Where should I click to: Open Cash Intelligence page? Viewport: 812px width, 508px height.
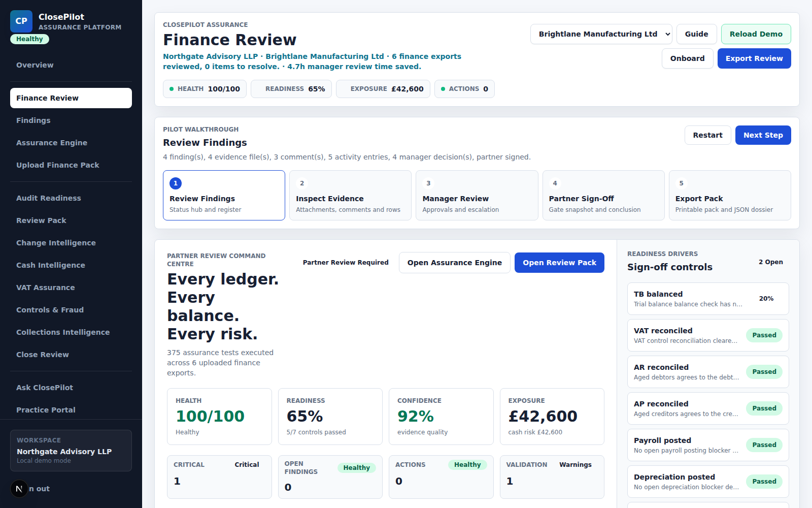[x=71, y=265]
